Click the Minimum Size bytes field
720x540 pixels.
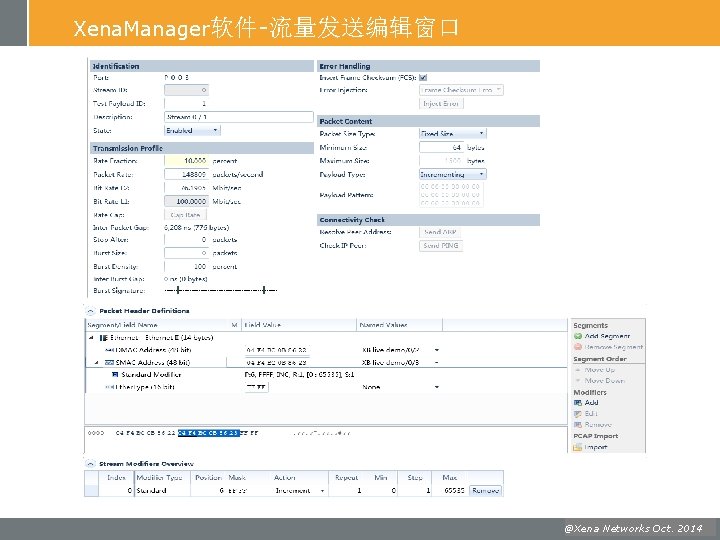(441, 147)
